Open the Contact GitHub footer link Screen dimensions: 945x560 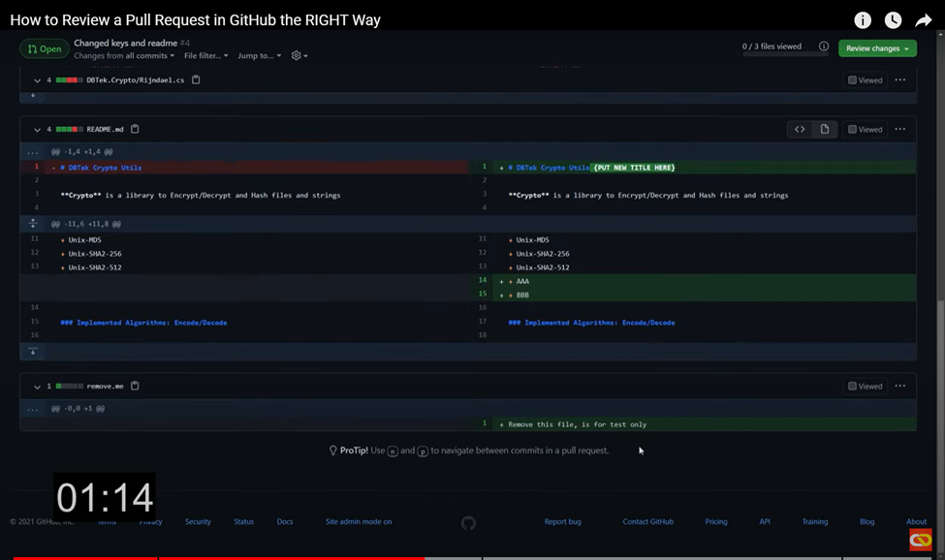click(x=647, y=521)
